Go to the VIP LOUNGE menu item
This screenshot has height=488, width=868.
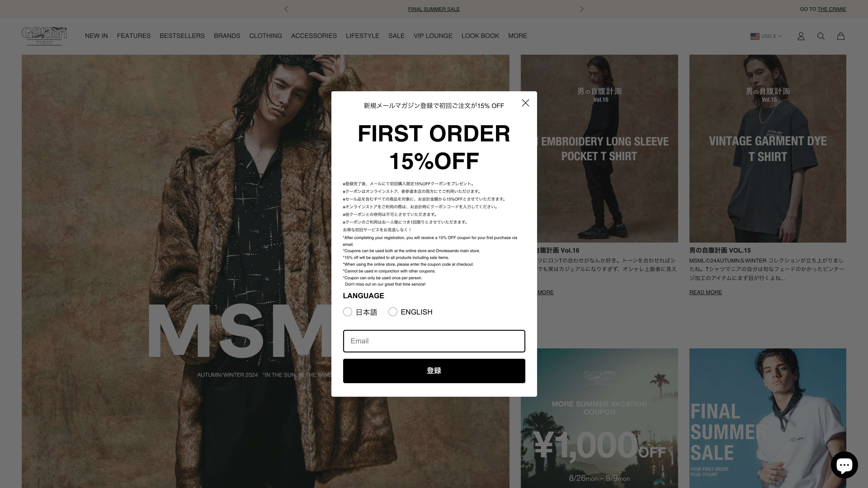(x=433, y=36)
